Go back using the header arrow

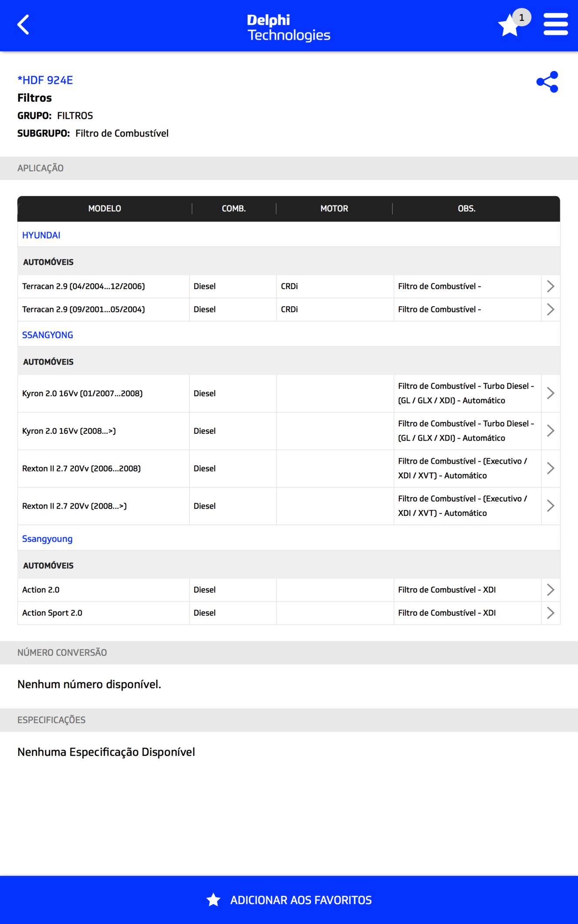(23, 25)
